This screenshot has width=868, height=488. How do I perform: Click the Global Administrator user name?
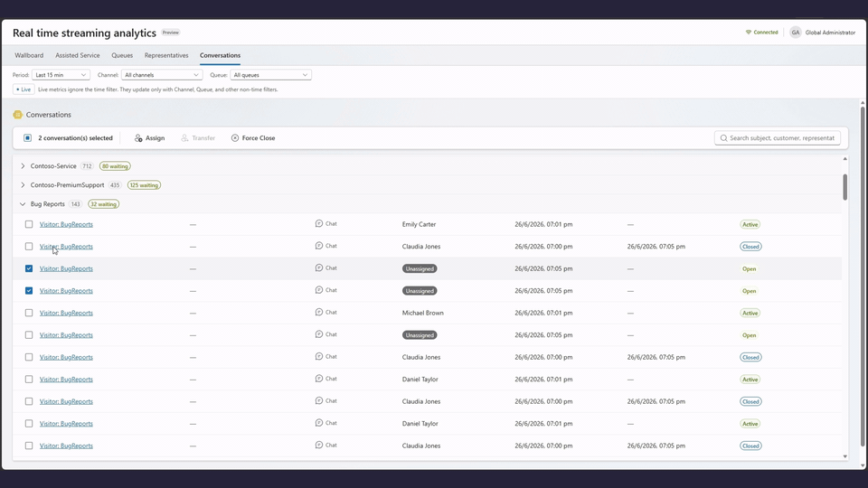[830, 33]
